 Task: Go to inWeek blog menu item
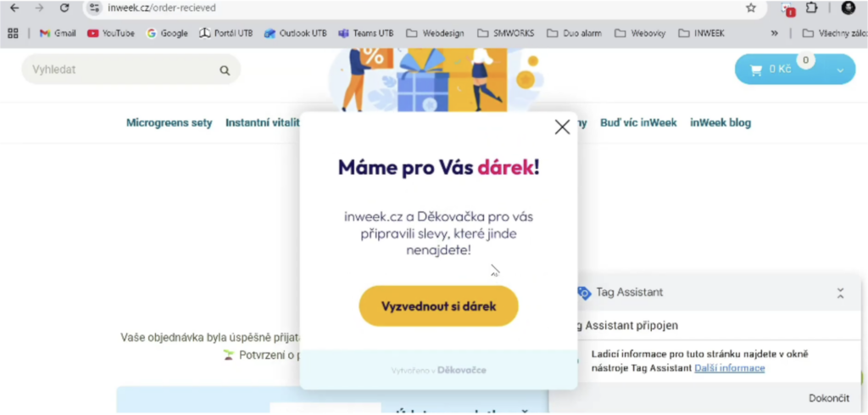(x=721, y=123)
